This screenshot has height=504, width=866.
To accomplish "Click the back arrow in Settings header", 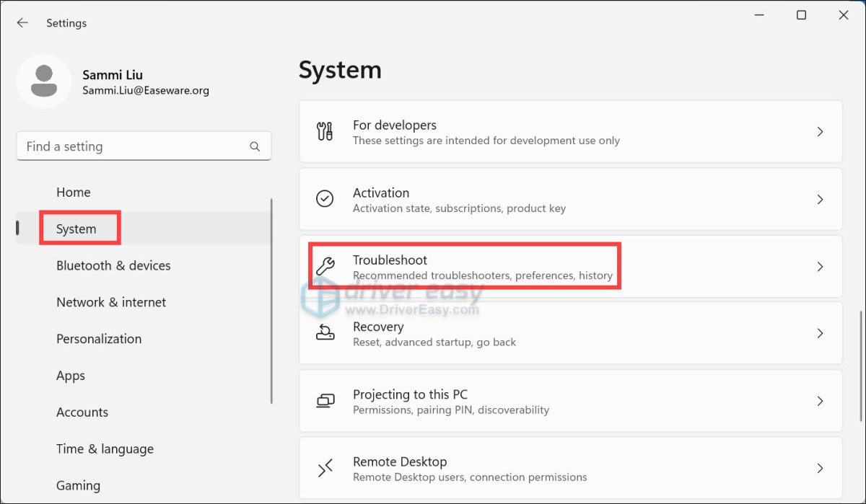I will pyautogui.click(x=22, y=23).
